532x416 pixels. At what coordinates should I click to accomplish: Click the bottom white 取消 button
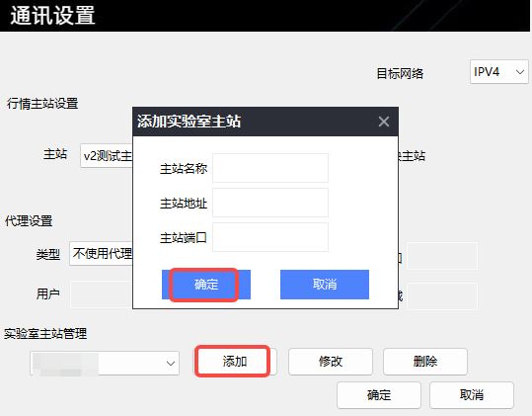[x=472, y=395]
